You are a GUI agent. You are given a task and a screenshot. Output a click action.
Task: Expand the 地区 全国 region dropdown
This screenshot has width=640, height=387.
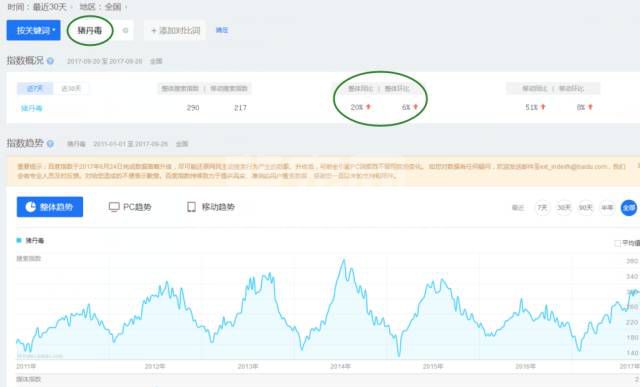103,7
